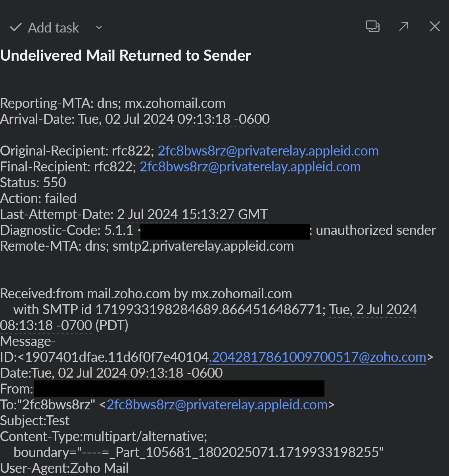Click the underlined 'Tue, 2 Jul 2024' Received date
This screenshot has width=449, height=476.
coord(373,309)
